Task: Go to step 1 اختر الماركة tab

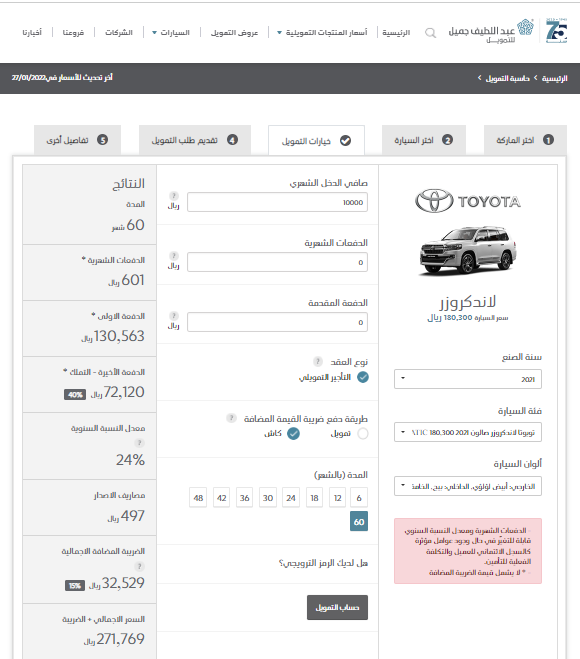Action: tap(525, 140)
